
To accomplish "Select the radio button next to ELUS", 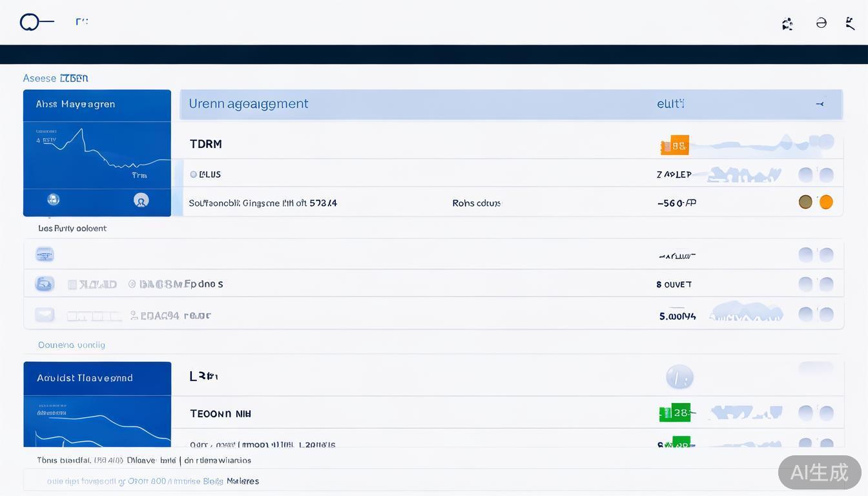I will click(x=194, y=174).
